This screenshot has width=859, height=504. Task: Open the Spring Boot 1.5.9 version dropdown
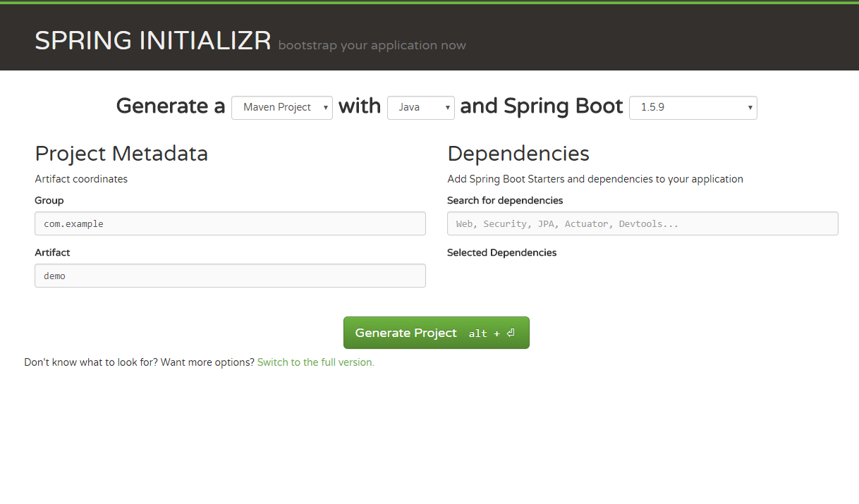pyautogui.click(x=693, y=108)
